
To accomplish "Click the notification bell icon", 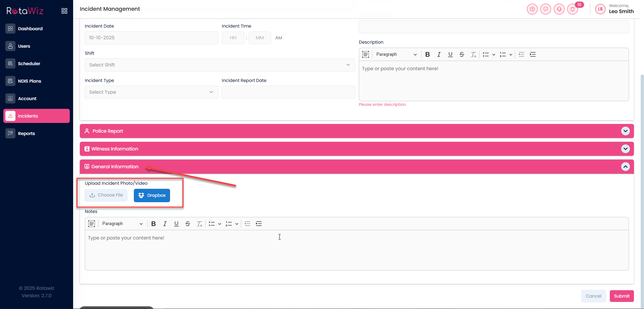I will click(573, 9).
